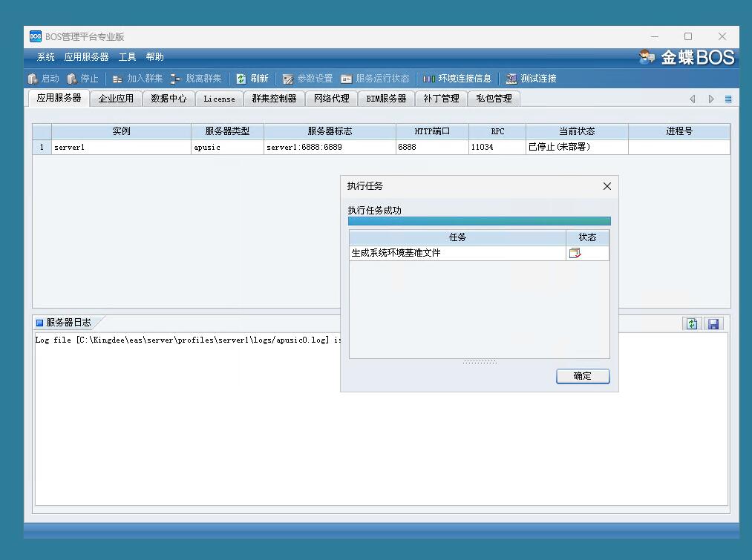The width and height of the screenshot is (752, 560).
Task: Click the 当前状态 column header
Action: 577,131
